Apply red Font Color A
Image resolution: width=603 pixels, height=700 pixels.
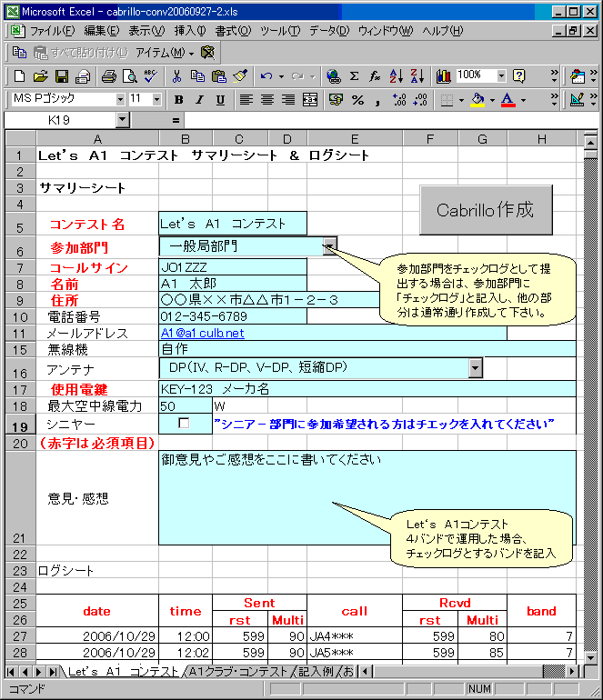[508, 100]
